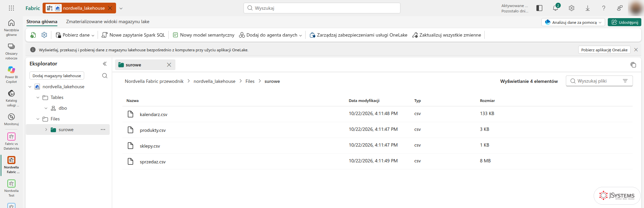
Task: Open Nordvella Fabric przewodnik breadcrumb
Action: click(x=154, y=81)
